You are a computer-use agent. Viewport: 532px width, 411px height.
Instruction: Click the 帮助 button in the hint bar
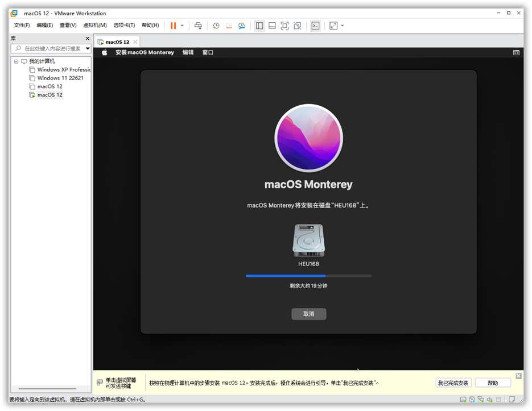click(493, 383)
